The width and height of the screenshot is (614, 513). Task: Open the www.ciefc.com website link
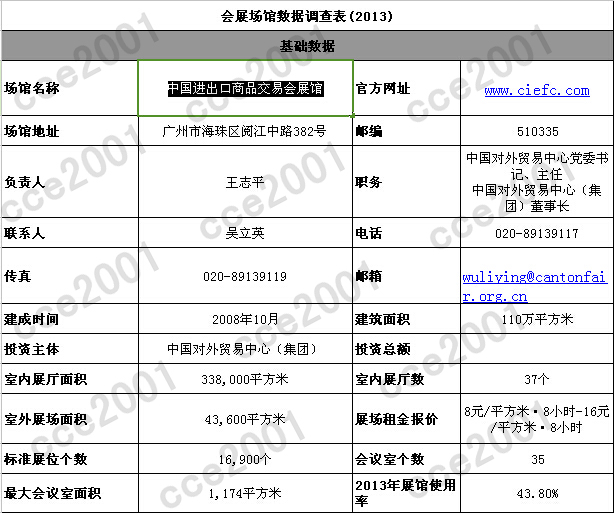536,90
